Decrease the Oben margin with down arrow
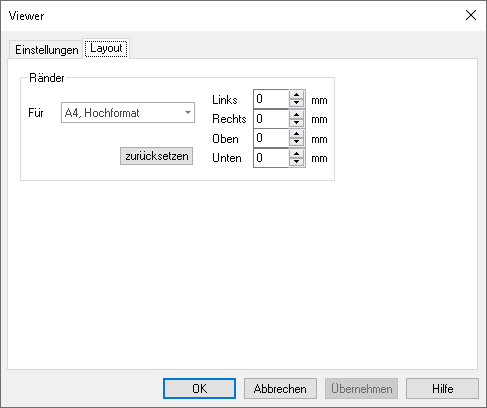Image resolution: width=487 pixels, height=408 pixels. 296,142
